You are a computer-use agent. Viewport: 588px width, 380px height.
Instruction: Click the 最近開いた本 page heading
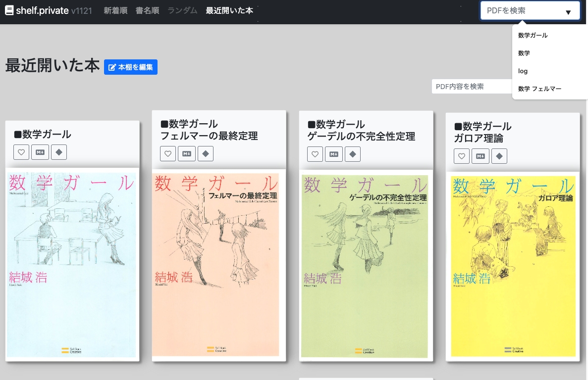coord(53,65)
